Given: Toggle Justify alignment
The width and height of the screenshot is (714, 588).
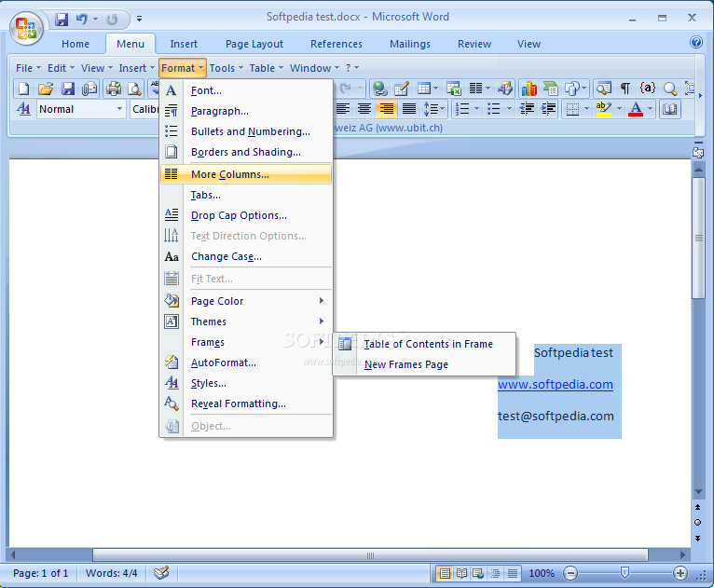Looking at the screenshot, I should click(x=409, y=109).
